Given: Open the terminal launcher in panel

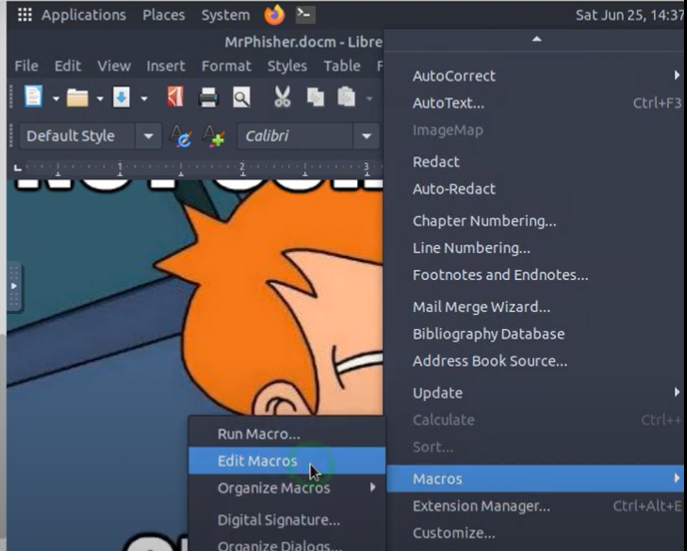Looking at the screenshot, I should 305,15.
